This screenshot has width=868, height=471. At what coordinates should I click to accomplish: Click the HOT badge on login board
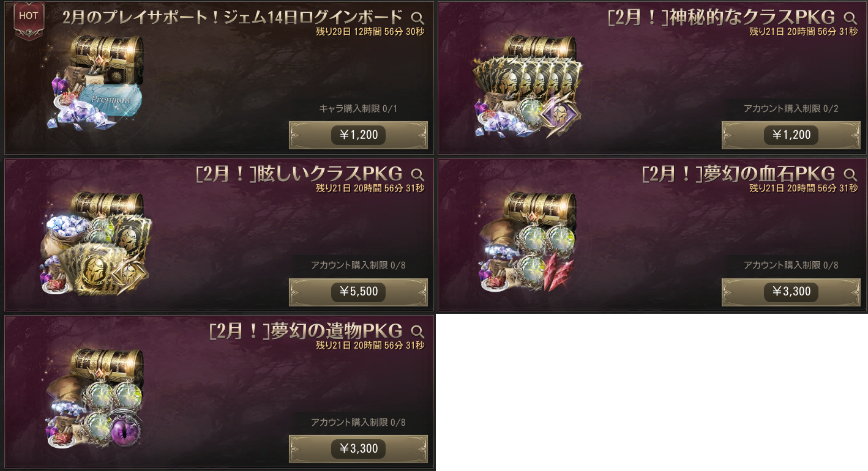(x=29, y=17)
